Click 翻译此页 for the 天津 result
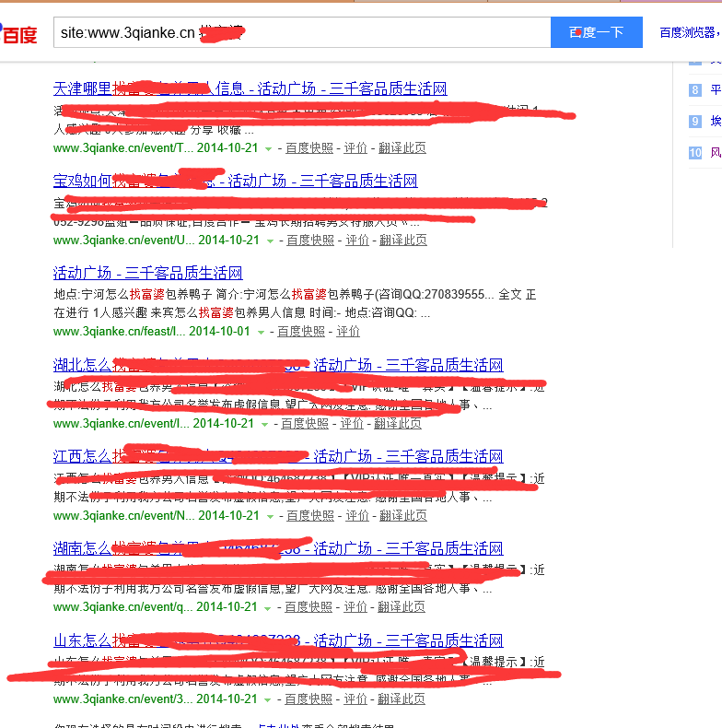This screenshot has height=728, width=722. pyautogui.click(x=402, y=148)
